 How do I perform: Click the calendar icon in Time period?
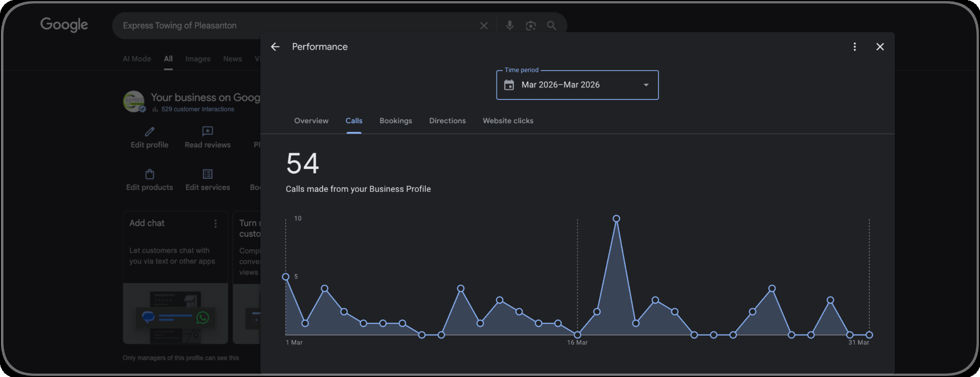point(509,85)
